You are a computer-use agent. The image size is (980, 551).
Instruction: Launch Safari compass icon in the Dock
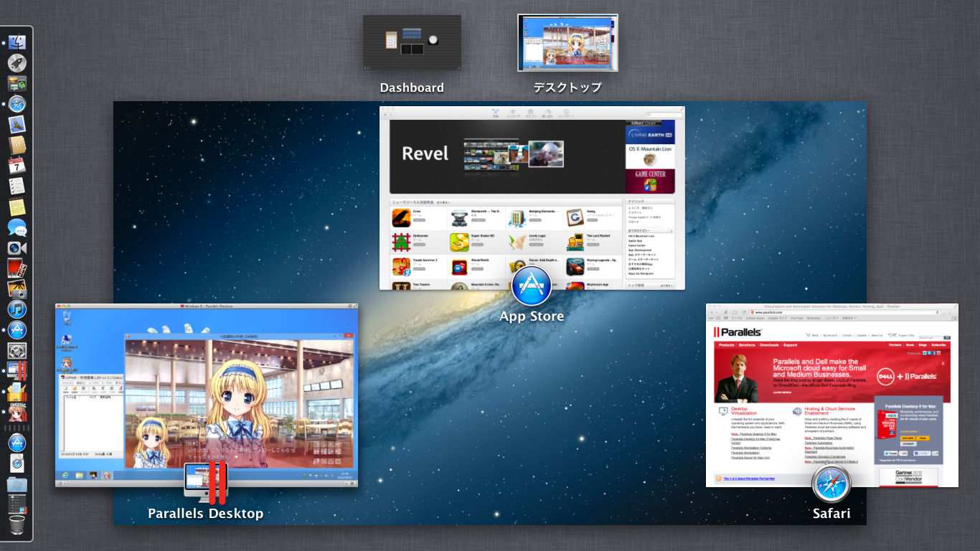coord(17,104)
